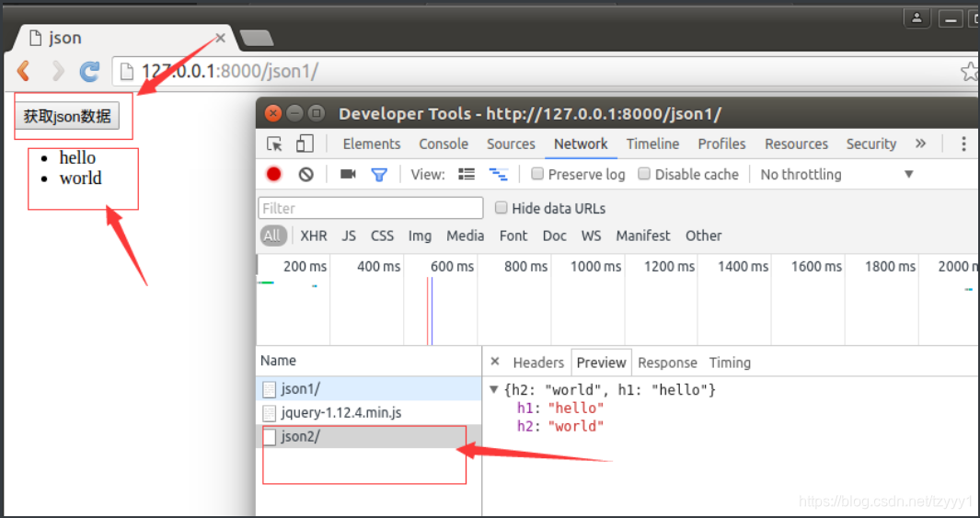Switch to the Elements tab
The image size is (980, 518).
[371, 144]
